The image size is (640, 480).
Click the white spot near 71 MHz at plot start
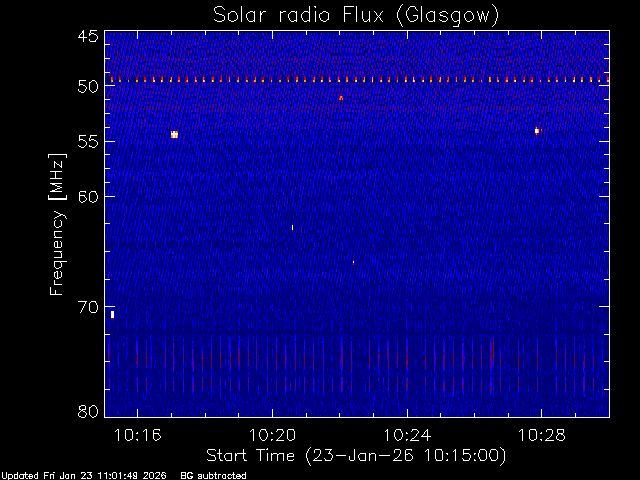(113, 315)
